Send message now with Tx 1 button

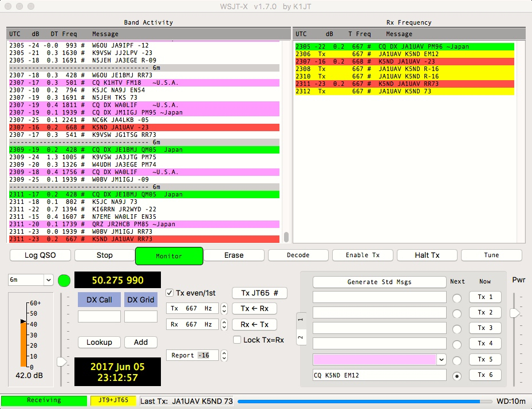485,297
